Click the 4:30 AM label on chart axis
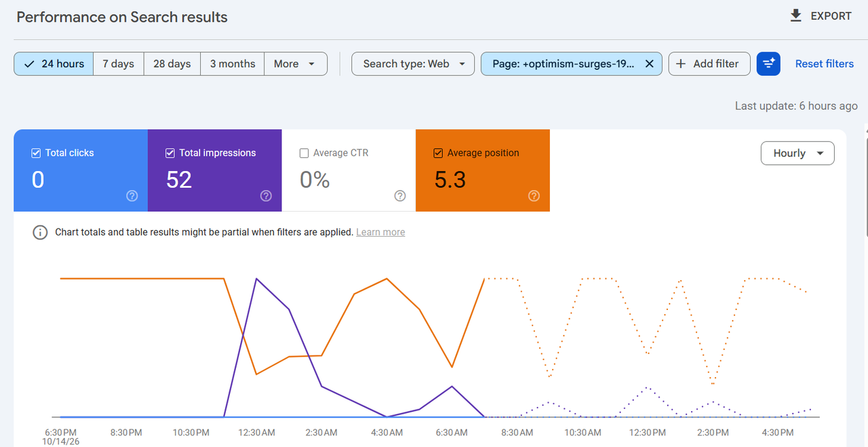Screen dimensions: 868x447 pyautogui.click(x=387, y=433)
